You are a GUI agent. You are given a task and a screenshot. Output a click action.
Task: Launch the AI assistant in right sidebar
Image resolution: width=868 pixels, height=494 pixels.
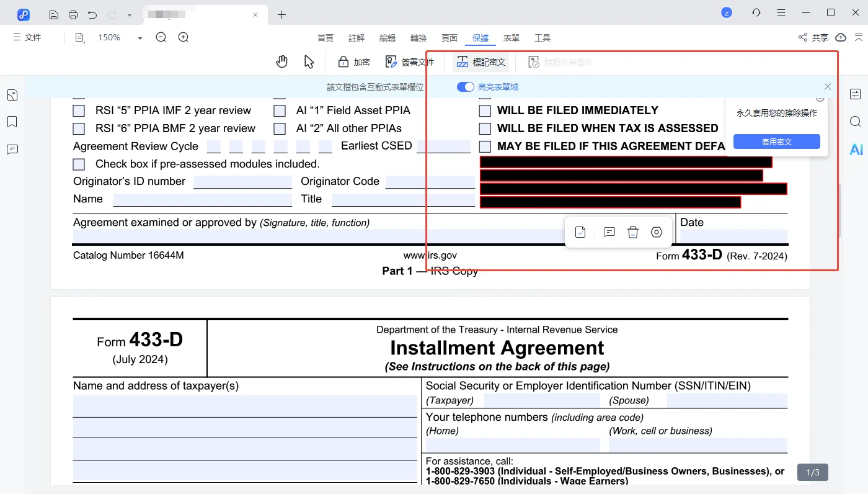856,149
